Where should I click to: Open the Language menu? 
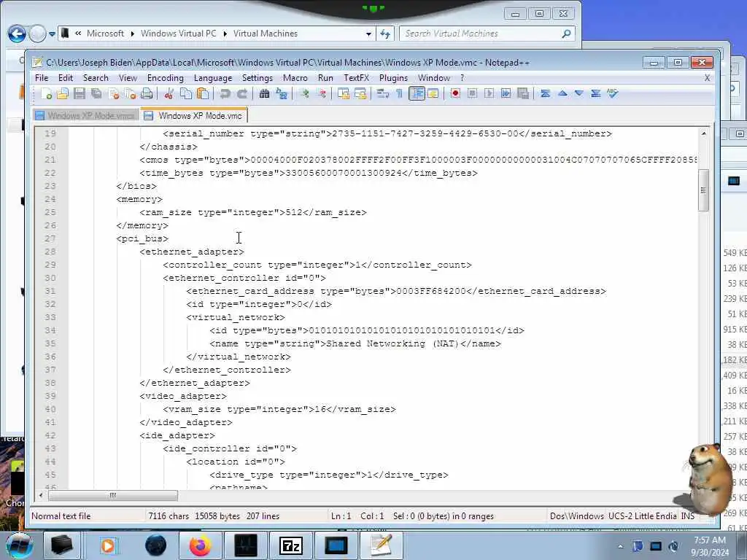tap(213, 77)
